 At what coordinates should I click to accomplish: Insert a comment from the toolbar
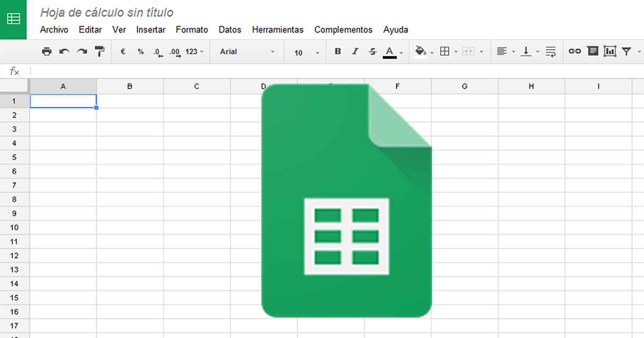pyautogui.click(x=592, y=52)
